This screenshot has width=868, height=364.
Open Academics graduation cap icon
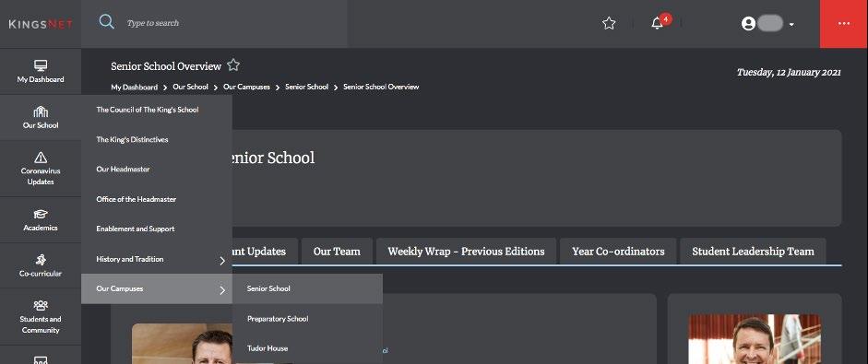[41, 214]
